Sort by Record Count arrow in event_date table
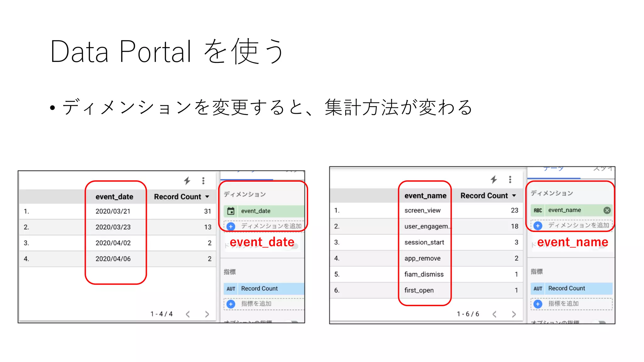The image size is (644, 362). pos(207,197)
